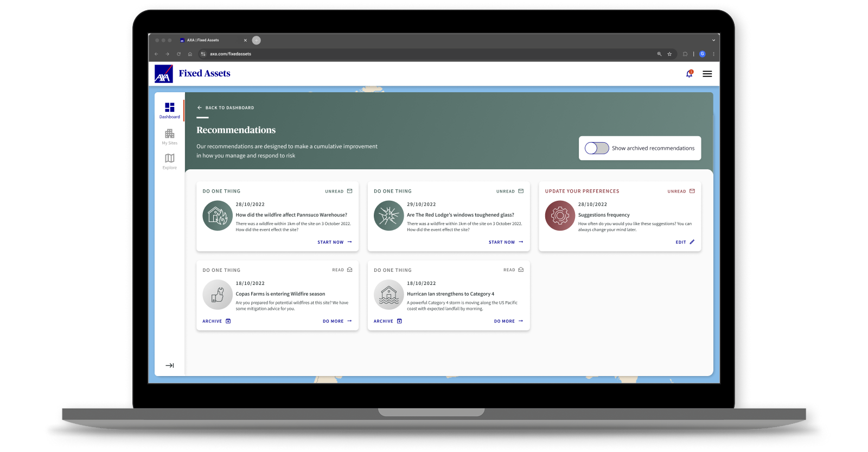
Task: Start now on Pannsuco Warehouse wildfire card
Action: coord(334,242)
